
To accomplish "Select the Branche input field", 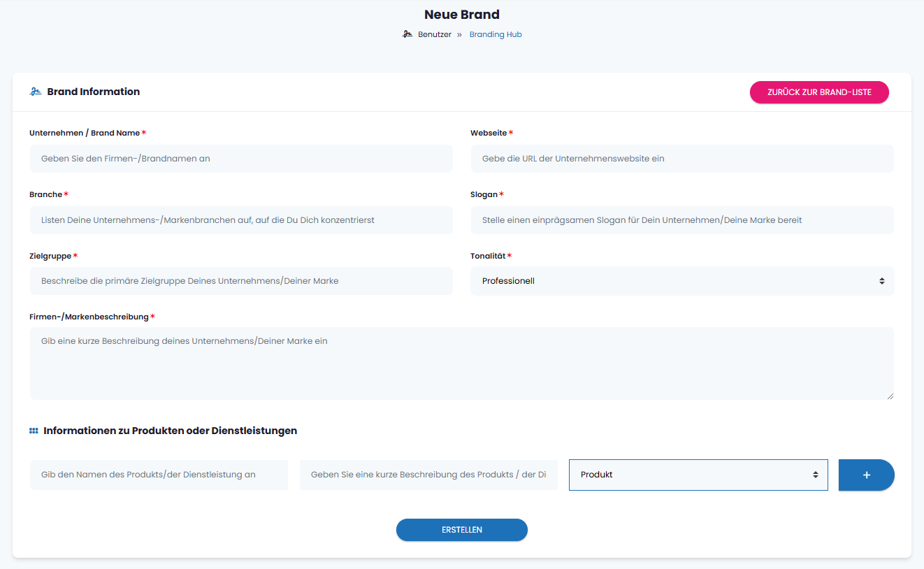I will click(x=241, y=220).
